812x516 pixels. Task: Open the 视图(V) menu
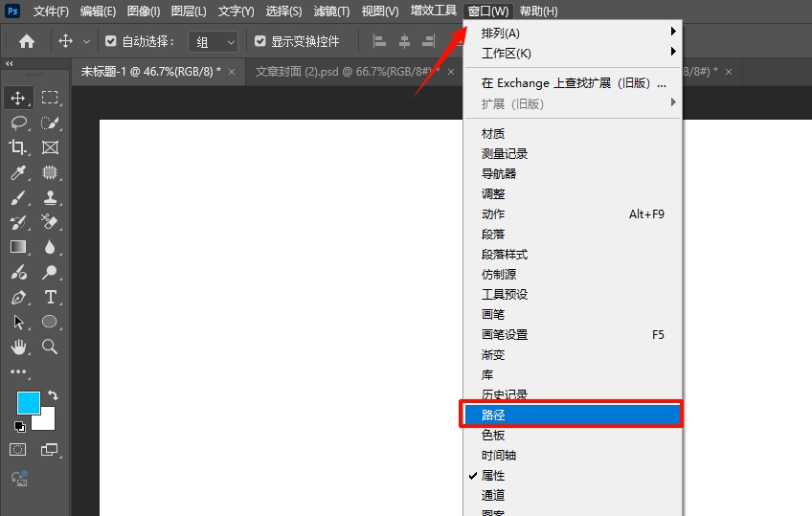point(380,11)
